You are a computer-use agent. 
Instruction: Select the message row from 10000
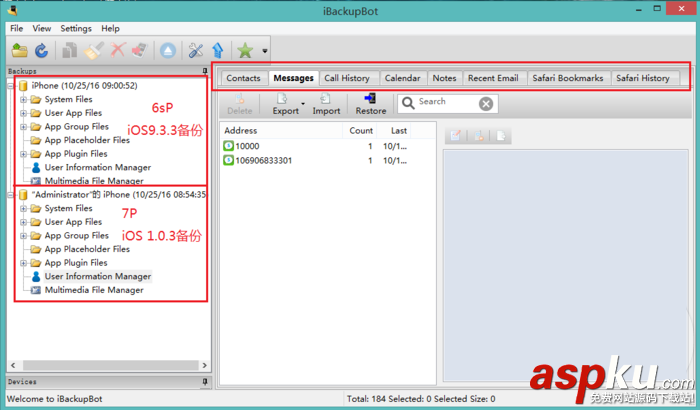coord(316,146)
